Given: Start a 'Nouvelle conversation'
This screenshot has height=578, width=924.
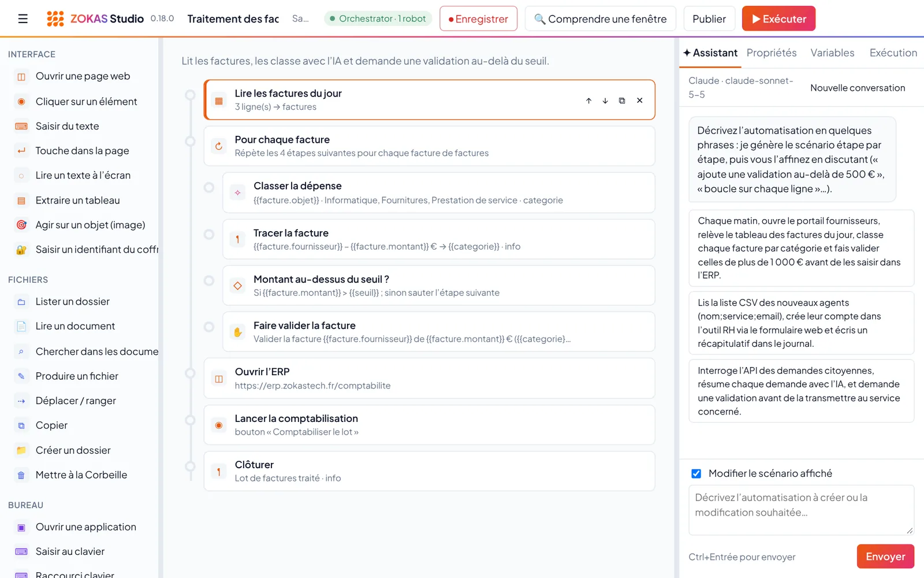Looking at the screenshot, I should pyautogui.click(x=858, y=88).
